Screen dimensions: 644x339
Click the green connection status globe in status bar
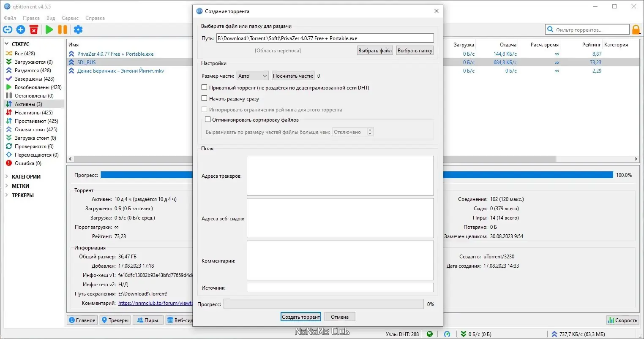430,334
